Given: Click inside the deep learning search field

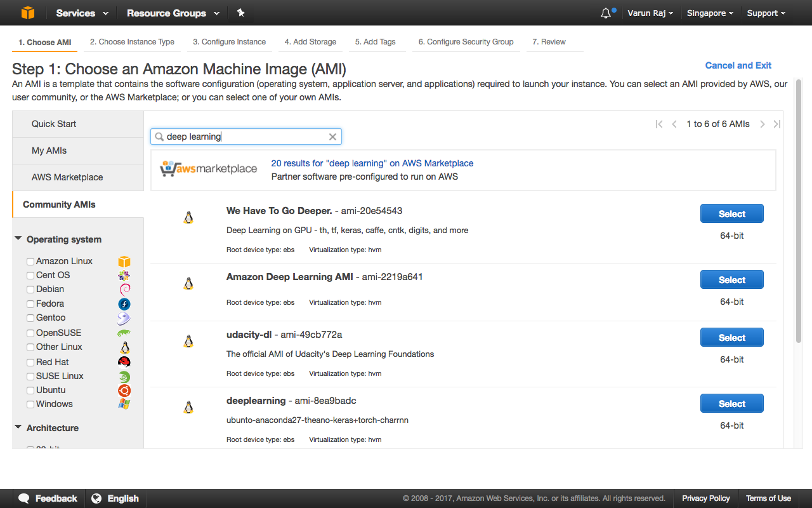Looking at the screenshot, I should click(247, 137).
